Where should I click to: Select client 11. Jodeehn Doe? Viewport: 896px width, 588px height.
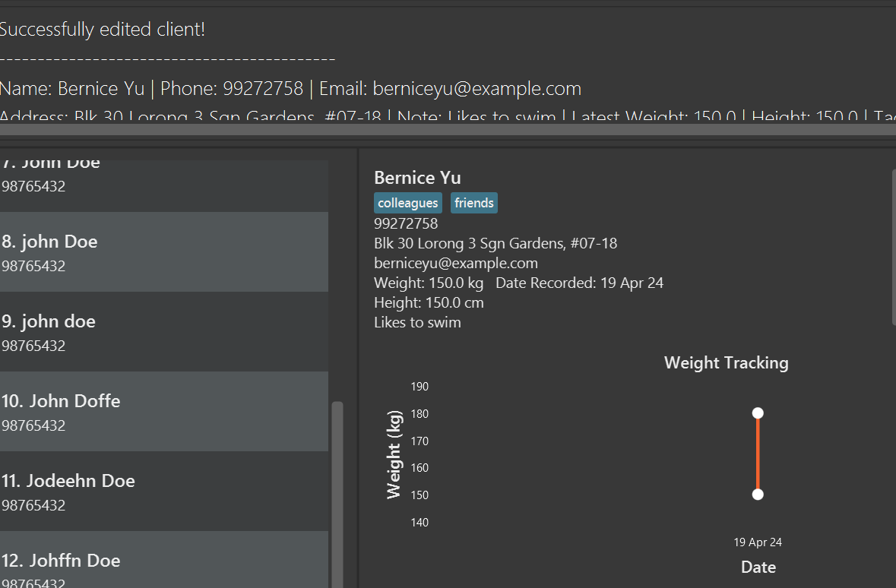(x=164, y=492)
